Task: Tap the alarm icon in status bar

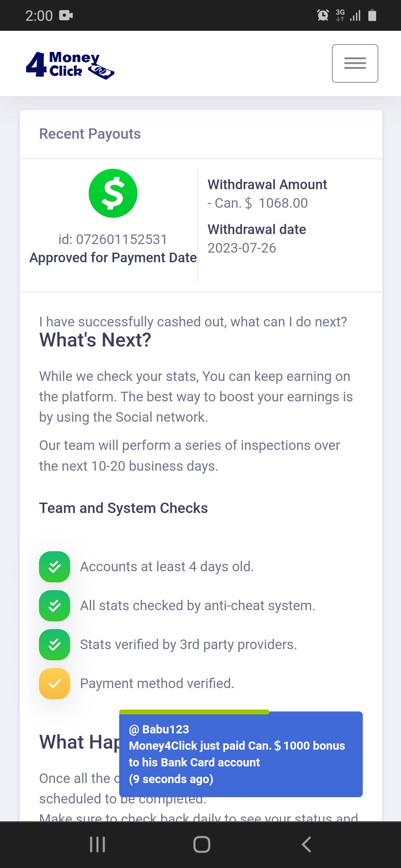Action: [323, 15]
